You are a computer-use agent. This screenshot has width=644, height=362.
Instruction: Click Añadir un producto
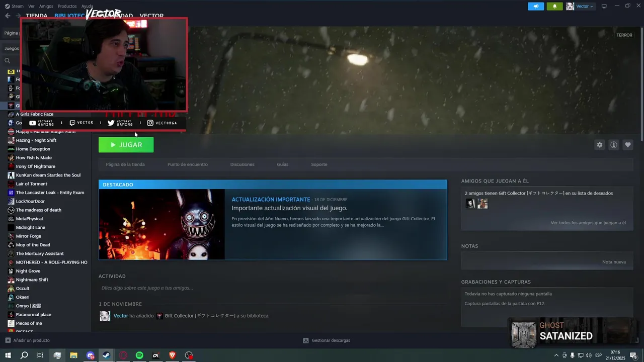[x=28, y=340]
